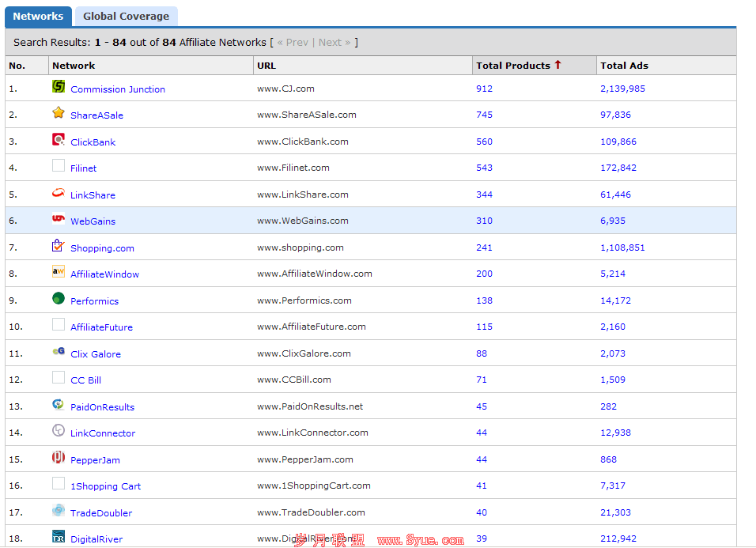Click the Commission Junction logo icon
Image resolution: width=756 pixels, height=548 pixels.
(x=59, y=86)
